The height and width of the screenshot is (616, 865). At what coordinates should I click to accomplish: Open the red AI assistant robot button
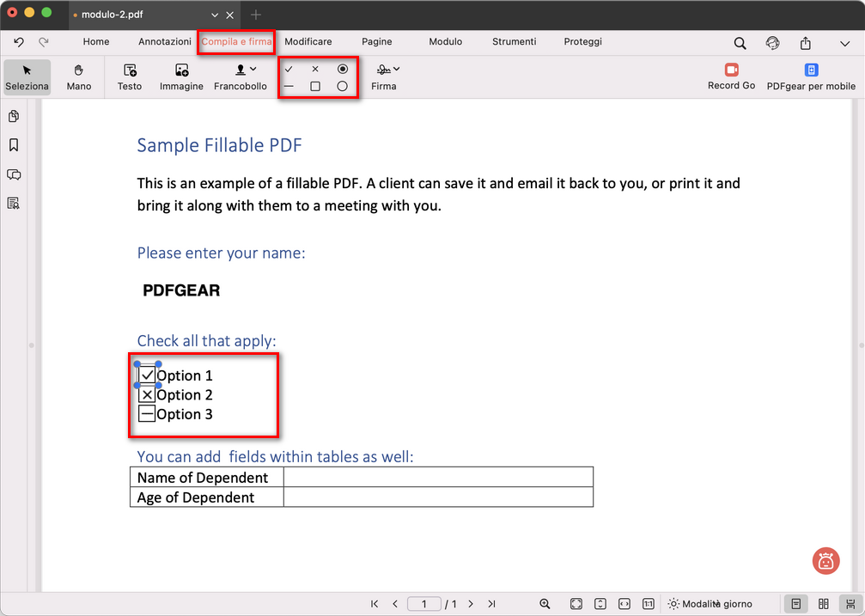point(825,561)
